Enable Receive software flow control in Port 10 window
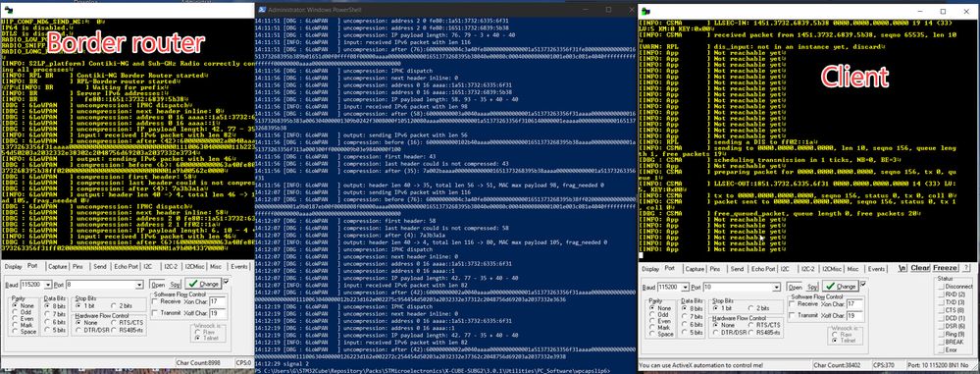This screenshot has width=980, height=374. click(804, 304)
